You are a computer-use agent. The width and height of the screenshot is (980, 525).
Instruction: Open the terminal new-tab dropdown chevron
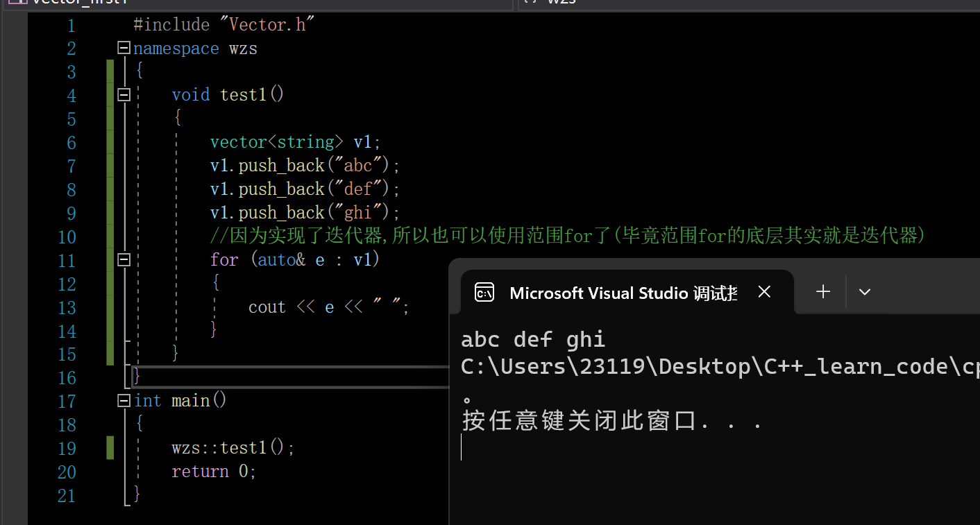864,292
